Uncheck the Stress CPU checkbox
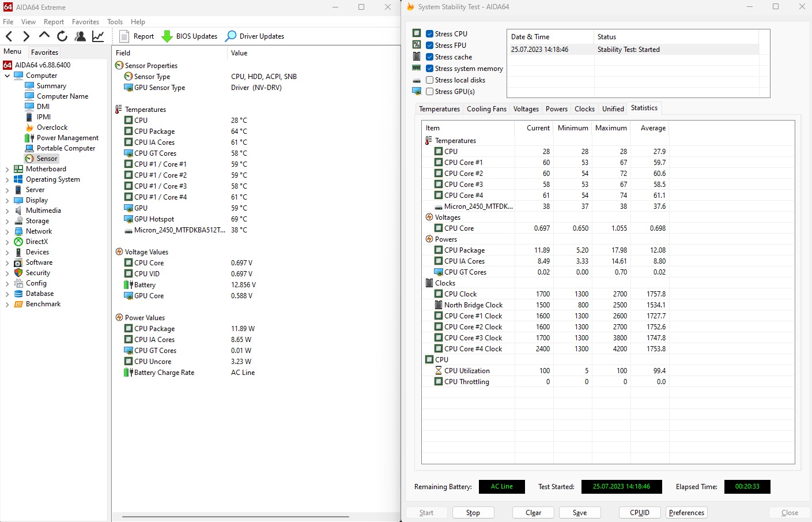Screen dimensions: 812x522 click(429, 34)
